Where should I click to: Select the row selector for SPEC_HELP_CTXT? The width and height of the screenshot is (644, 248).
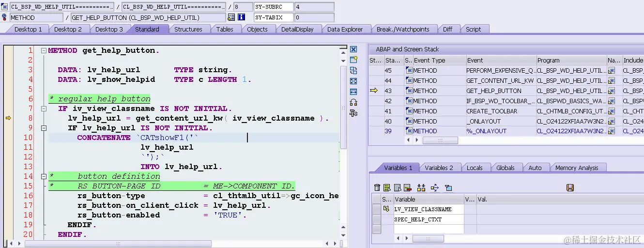tap(377, 219)
